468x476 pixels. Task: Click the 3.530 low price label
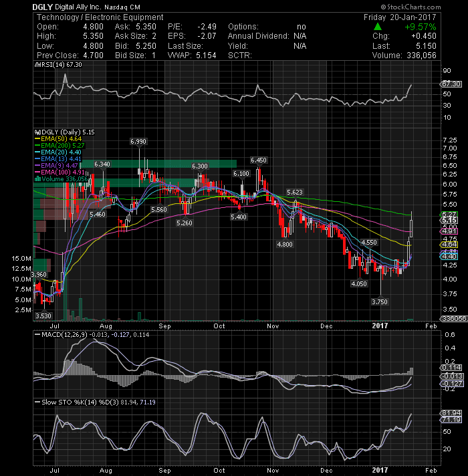[43, 316]
